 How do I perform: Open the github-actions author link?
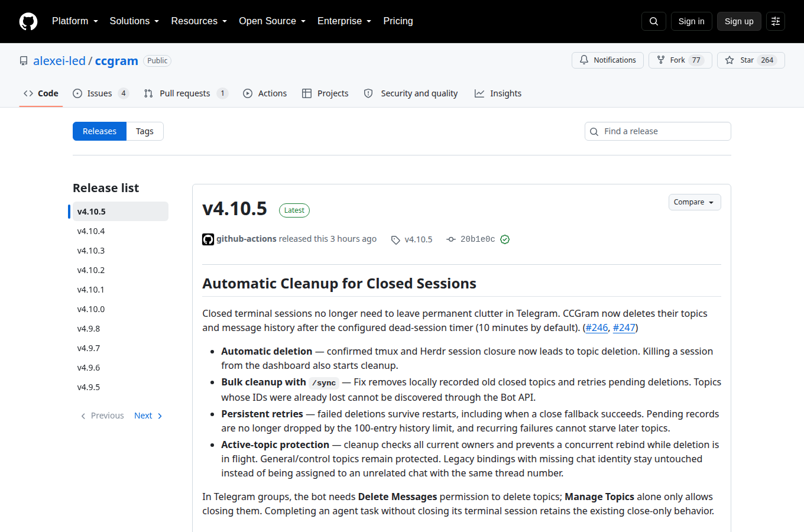pos(247,239)
